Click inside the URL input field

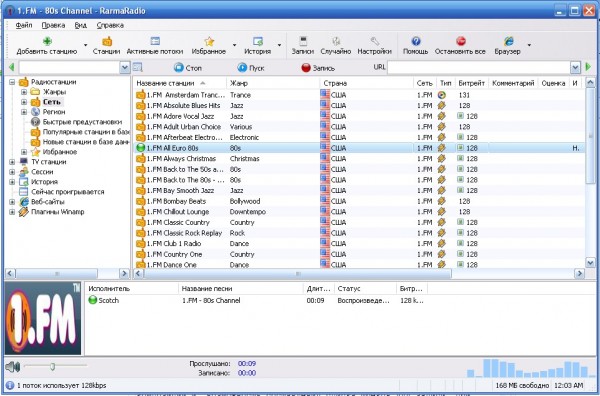[479, 68]
